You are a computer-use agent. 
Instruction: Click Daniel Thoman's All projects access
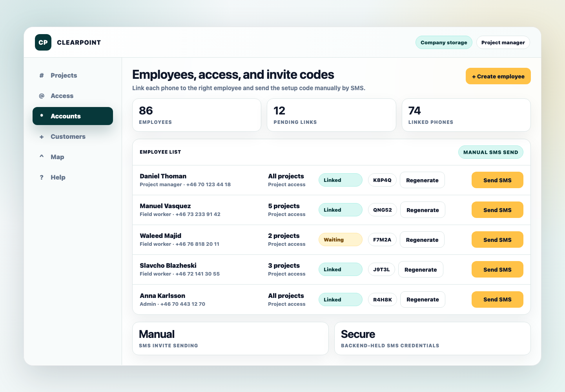pyautogui.click(x=286, y=176)
